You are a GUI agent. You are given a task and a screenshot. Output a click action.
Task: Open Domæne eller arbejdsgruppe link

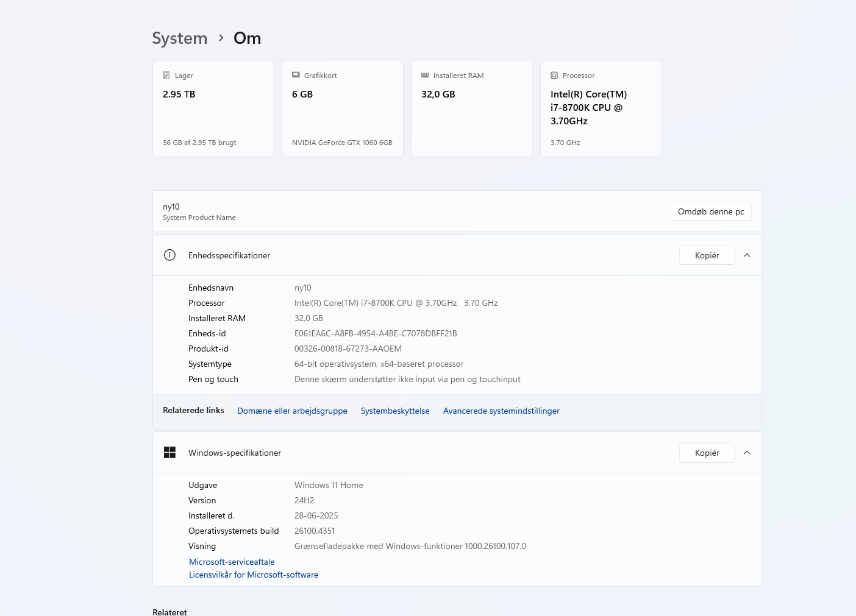[292, 411]
